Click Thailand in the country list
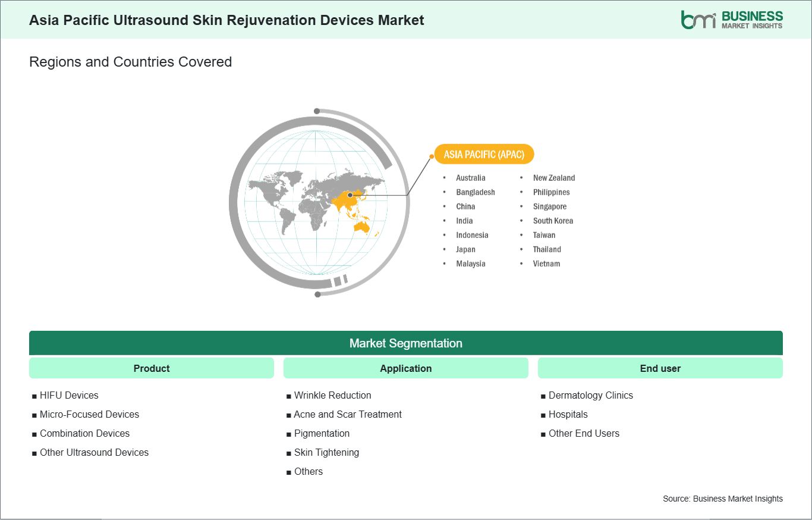This screenshot has width=812, height=520. (547, 249)
